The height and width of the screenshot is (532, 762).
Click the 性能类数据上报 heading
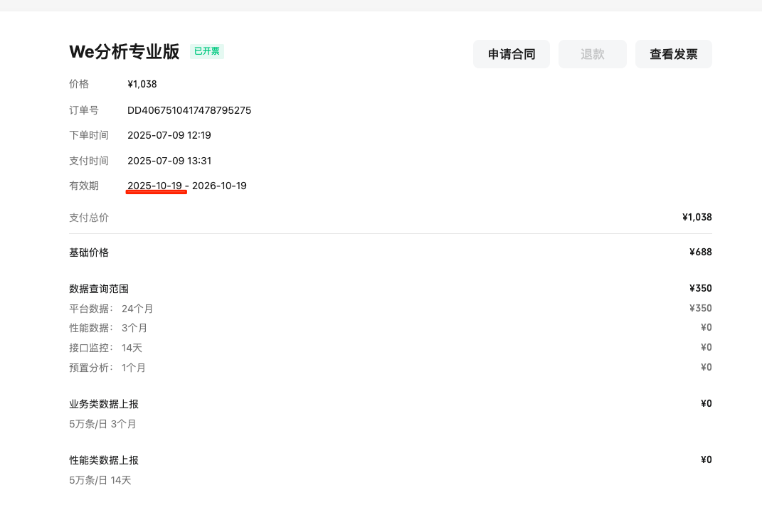coord(103,460)
